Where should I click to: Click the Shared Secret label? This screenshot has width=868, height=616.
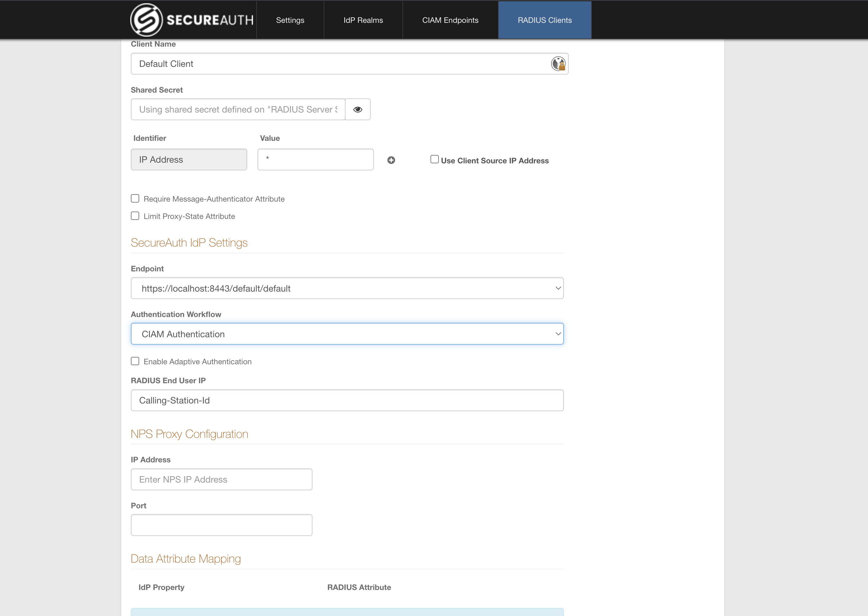point(157,90)
